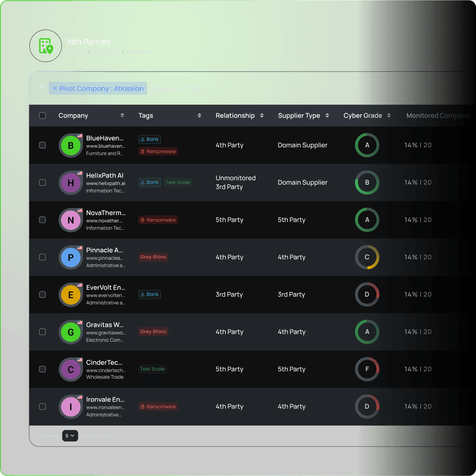
Task: Remove the Pivot Company Atlassian filter chip
Action: click(55, 88)
